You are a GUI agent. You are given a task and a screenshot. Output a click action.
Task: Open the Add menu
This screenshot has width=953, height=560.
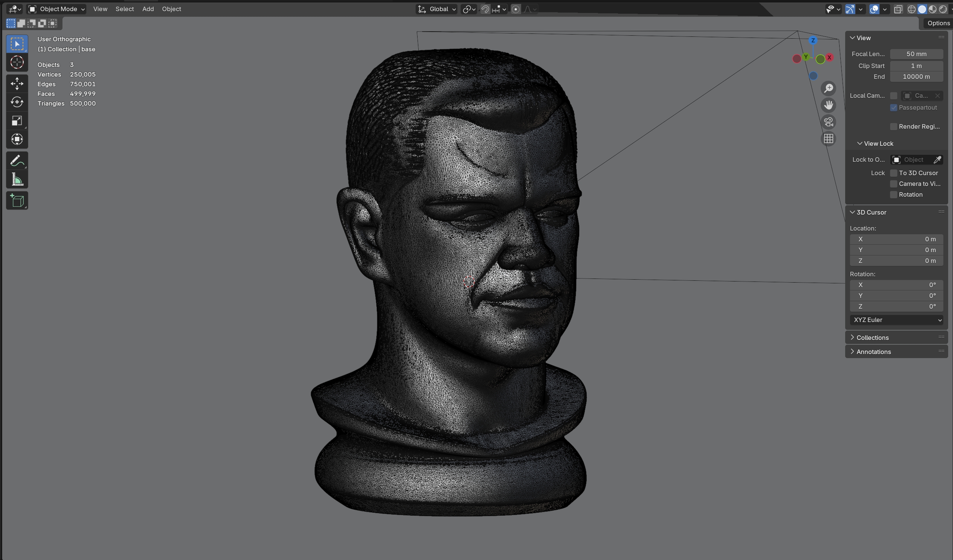pos(148,9)
